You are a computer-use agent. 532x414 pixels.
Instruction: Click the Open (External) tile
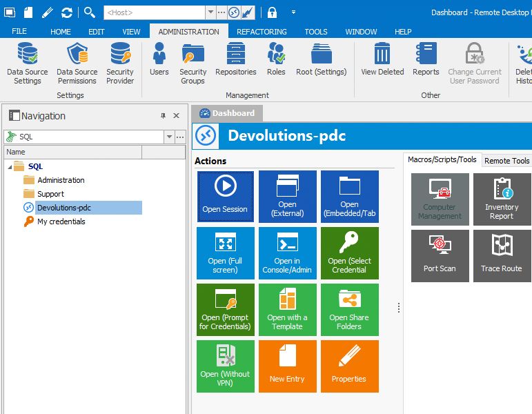287,197
